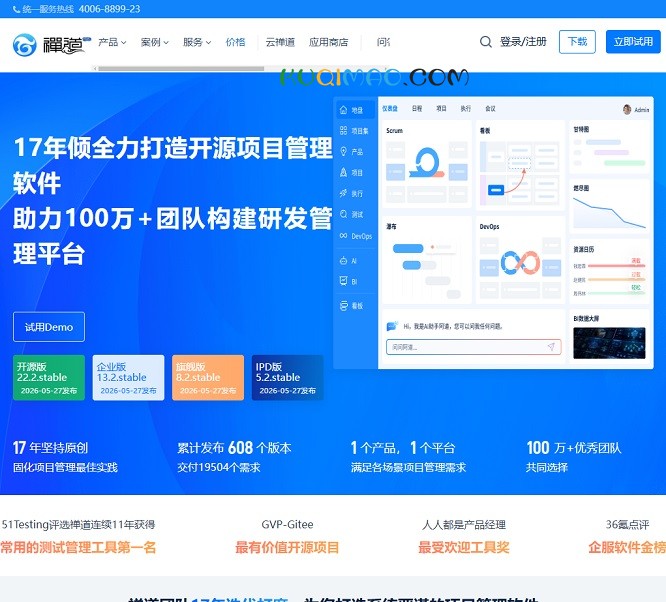This screenshot has height=602, width=666.
Task: Switch to the 仪表盘 tab in the dashboard
Action: (x=389, y=108)
